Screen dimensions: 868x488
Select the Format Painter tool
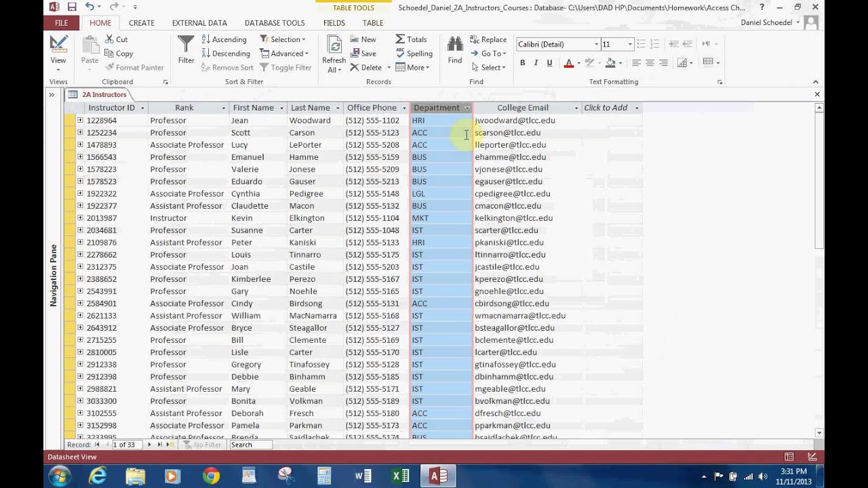point(134,68)
